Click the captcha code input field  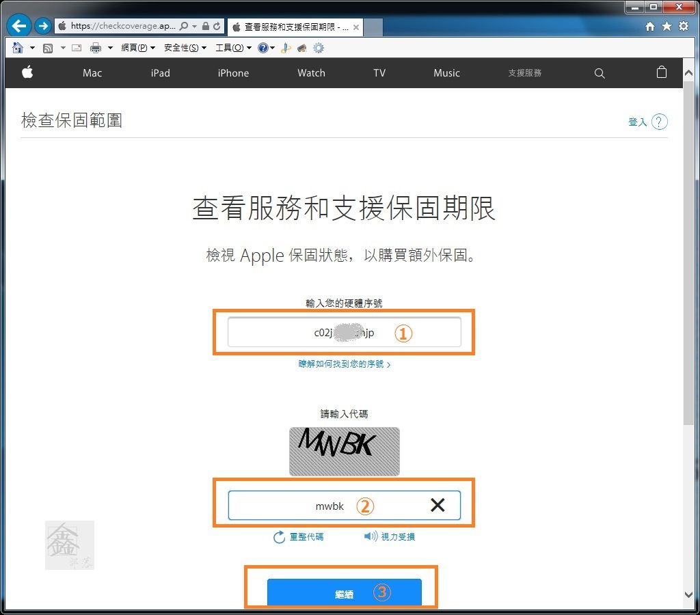345,505
